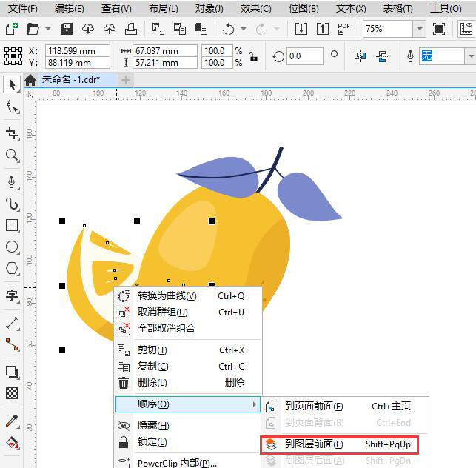Select the Shape node edit tool
The width and height of the screenshot is (476, 468).
(x=12, y=107)
